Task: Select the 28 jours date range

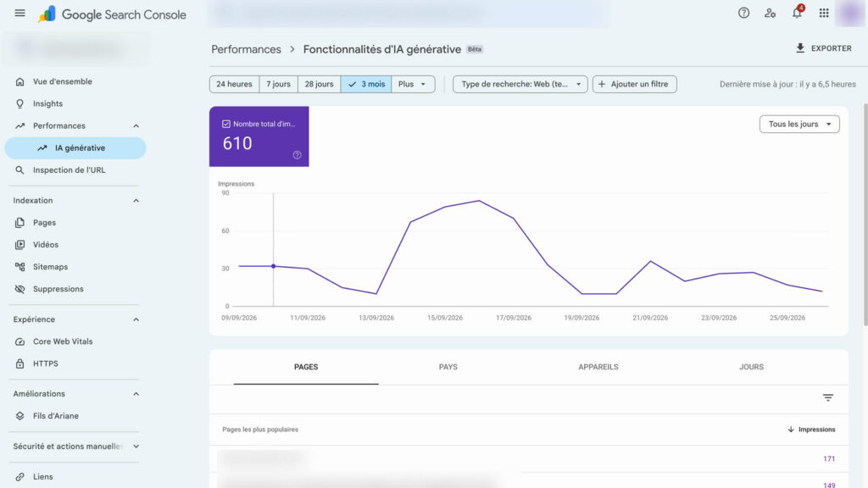Action: pos(319,84)
